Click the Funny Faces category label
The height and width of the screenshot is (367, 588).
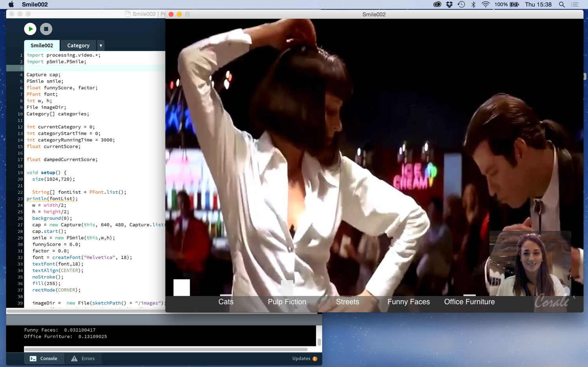pos(408,302)
